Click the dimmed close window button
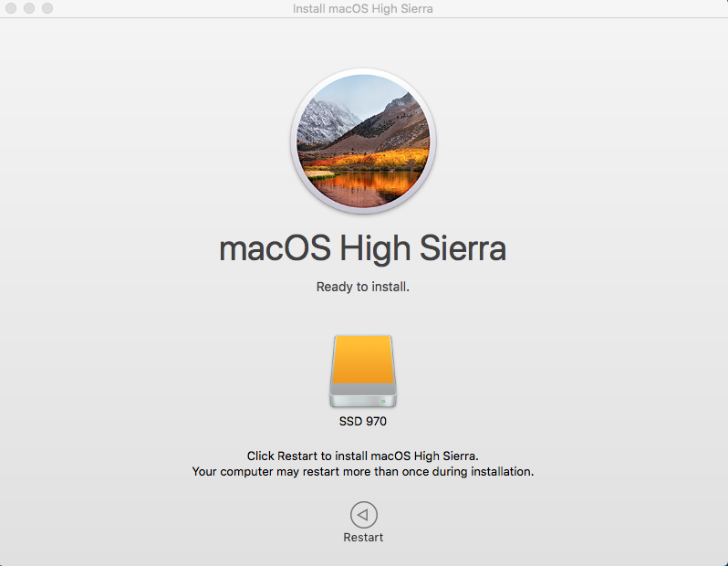 tap(11, 8)
